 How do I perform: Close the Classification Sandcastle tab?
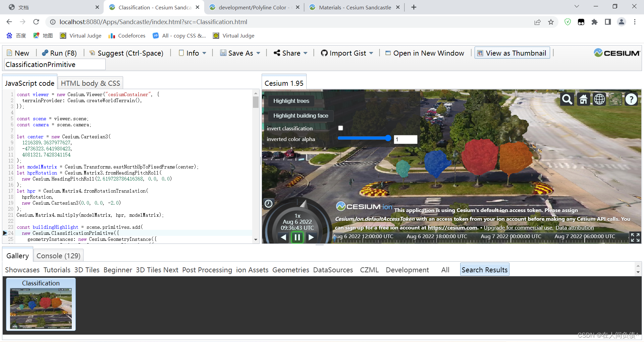click(198, 7)
